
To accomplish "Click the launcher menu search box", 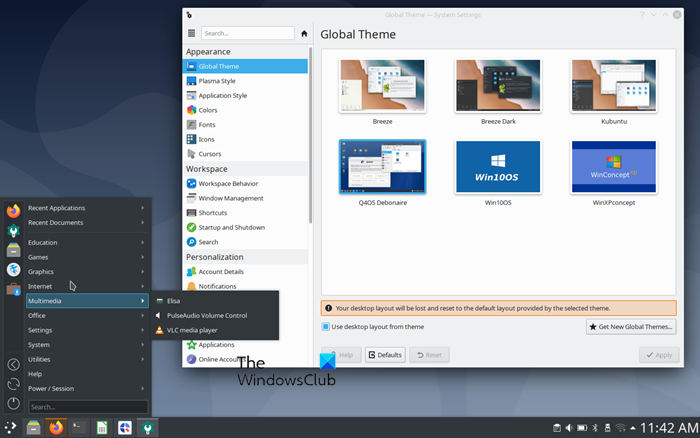I will [88, 407].
